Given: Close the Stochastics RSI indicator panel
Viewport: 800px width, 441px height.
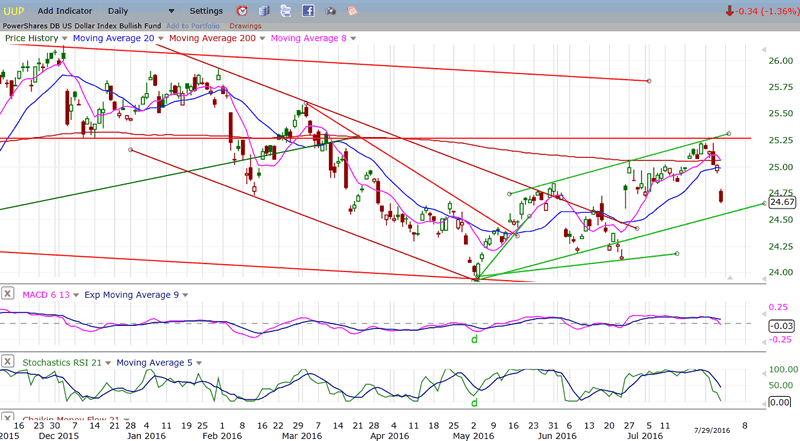Looking at the screenshot, I should point(8,362).
